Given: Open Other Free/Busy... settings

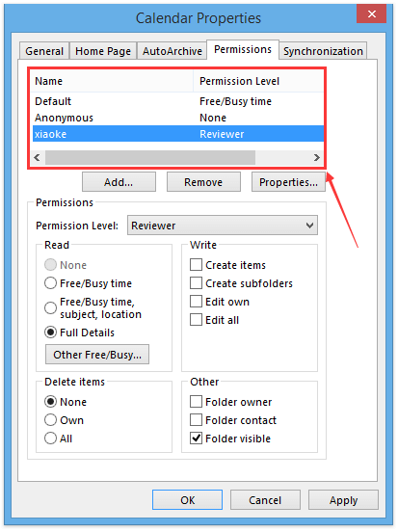Looking at the screenshot, I should point(97,355).
